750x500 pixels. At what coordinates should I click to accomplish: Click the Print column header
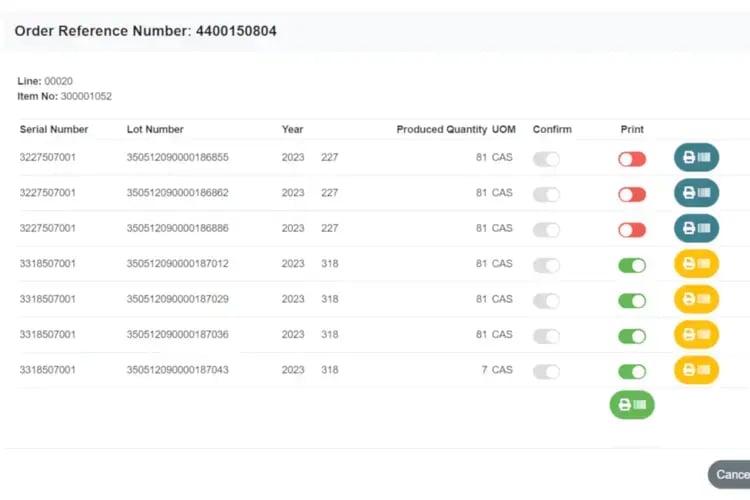632,129
